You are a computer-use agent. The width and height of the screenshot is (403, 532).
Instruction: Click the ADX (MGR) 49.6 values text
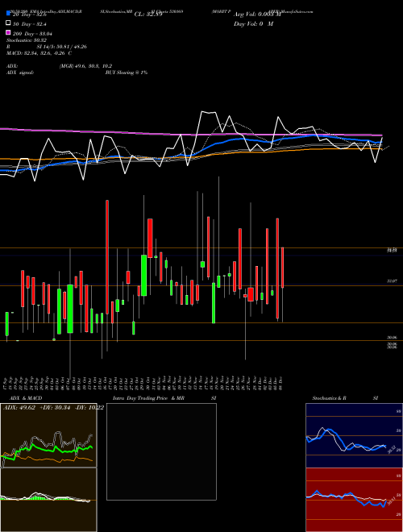pyautogui.click(x=85, y=66)
